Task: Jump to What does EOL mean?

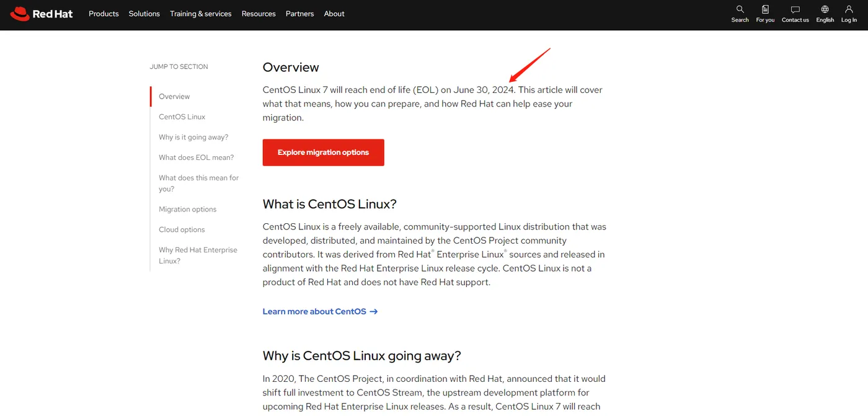Action: point(196,157)
